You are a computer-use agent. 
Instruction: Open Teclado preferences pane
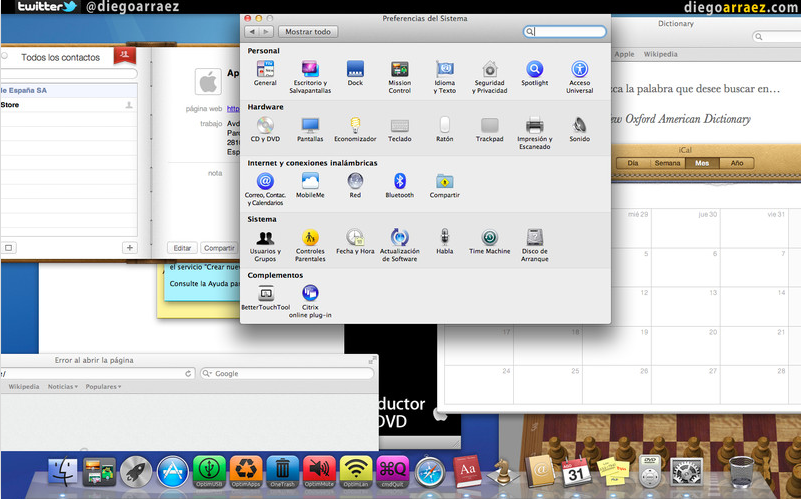click(399, 129)
